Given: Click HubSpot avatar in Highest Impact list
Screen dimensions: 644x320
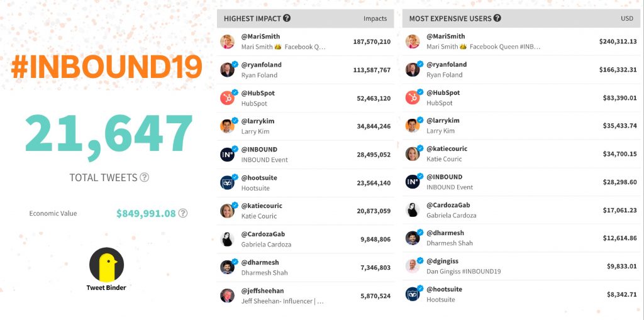Looking at the screenshot, I should (x=228, y=98).
